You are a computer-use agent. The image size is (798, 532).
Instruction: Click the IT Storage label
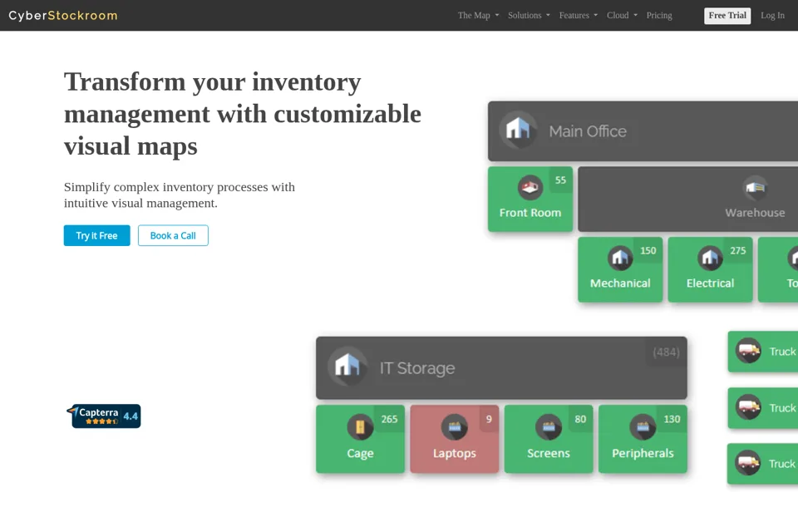coord(417,368)
